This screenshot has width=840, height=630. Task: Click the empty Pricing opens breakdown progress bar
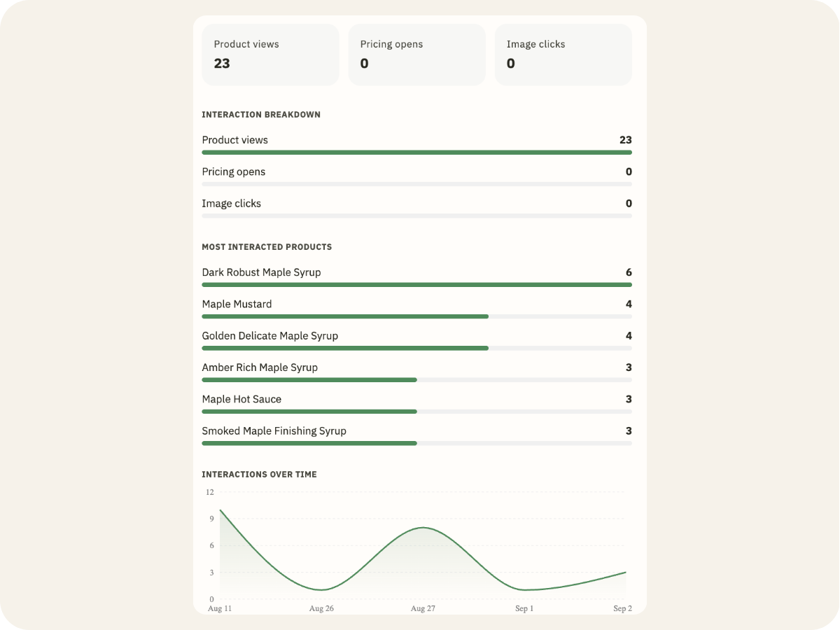tap(416, 184)
